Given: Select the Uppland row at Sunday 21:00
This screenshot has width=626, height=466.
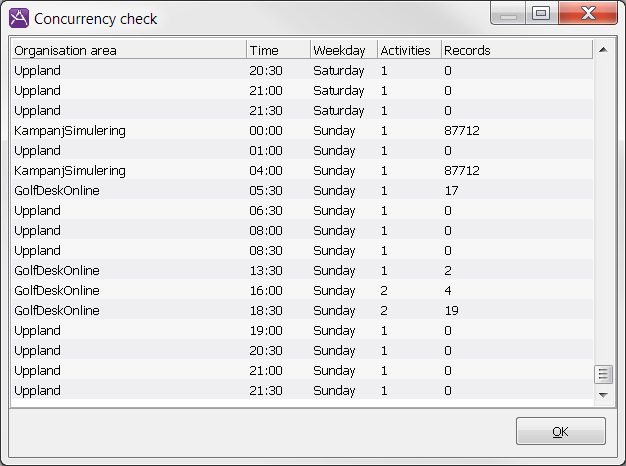Looking at the screenshot, I should click(302, 370).
